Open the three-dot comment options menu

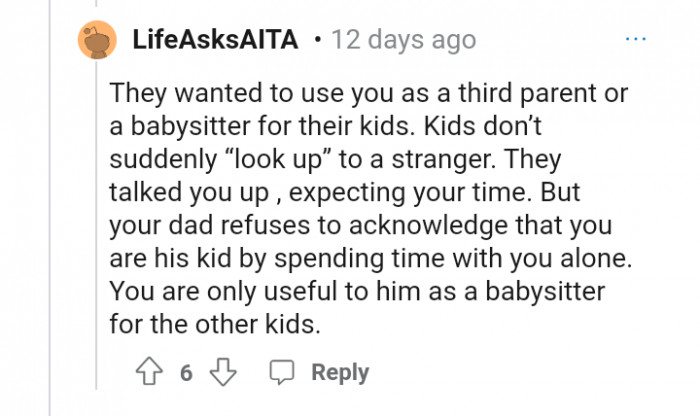tap(636, 40)
